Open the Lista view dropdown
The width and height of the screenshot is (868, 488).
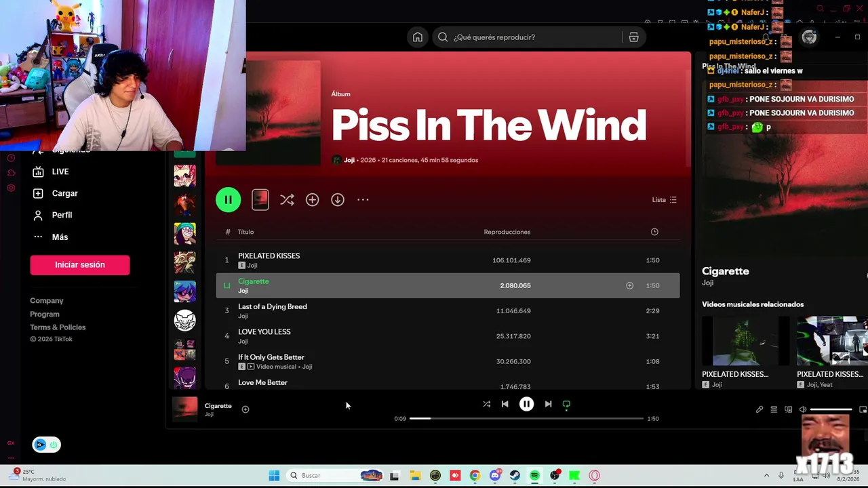(x=664, y=200)
